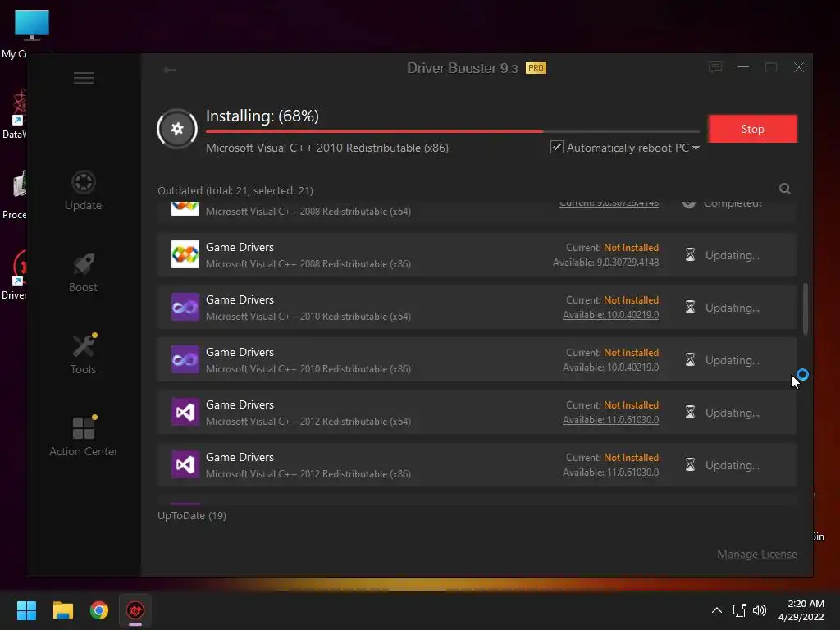The image size is (840, 630).
Task: Click the UpToDate (19) section header
Action: pos(192,515)
